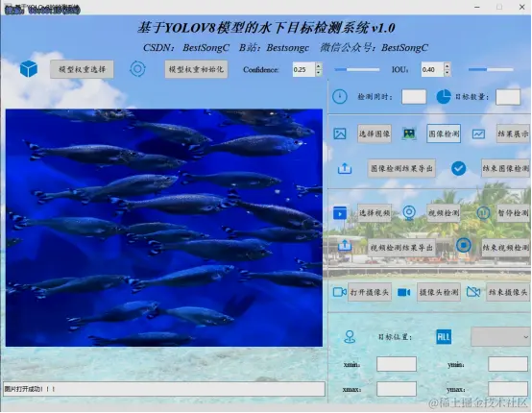This screenshot has width=532, height=413.
Task: Click the 视频检测结果导出 button
Action: pyautogui.click(x=401, y=248)
